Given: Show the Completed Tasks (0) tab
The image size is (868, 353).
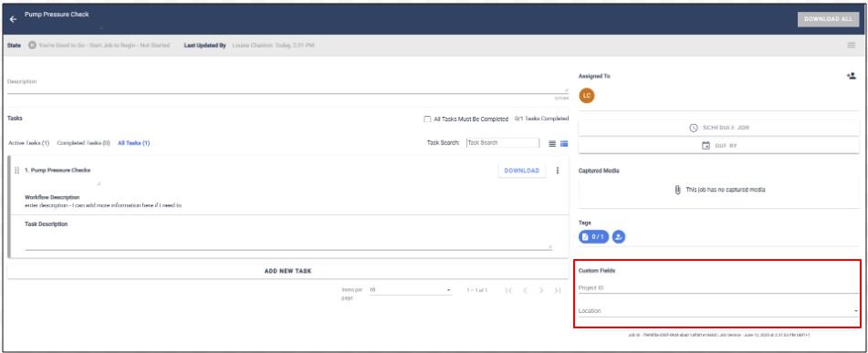Looking at the screenshot, I should point(84,143).
